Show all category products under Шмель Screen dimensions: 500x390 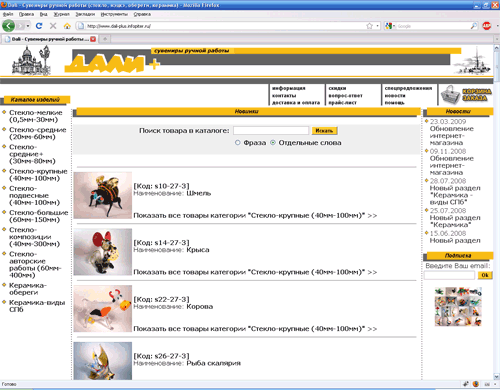[x=255, y=215]
